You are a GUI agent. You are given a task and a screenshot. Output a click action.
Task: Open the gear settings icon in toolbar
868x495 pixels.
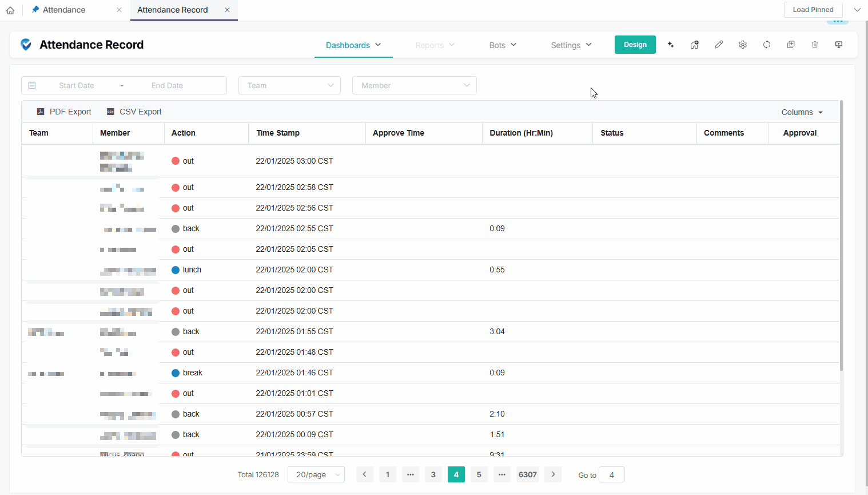click(x=743, y=45)
